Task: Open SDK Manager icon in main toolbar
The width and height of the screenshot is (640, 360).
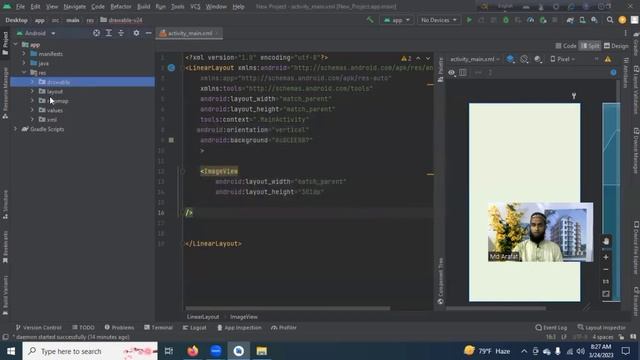Action: coord(594,20)
